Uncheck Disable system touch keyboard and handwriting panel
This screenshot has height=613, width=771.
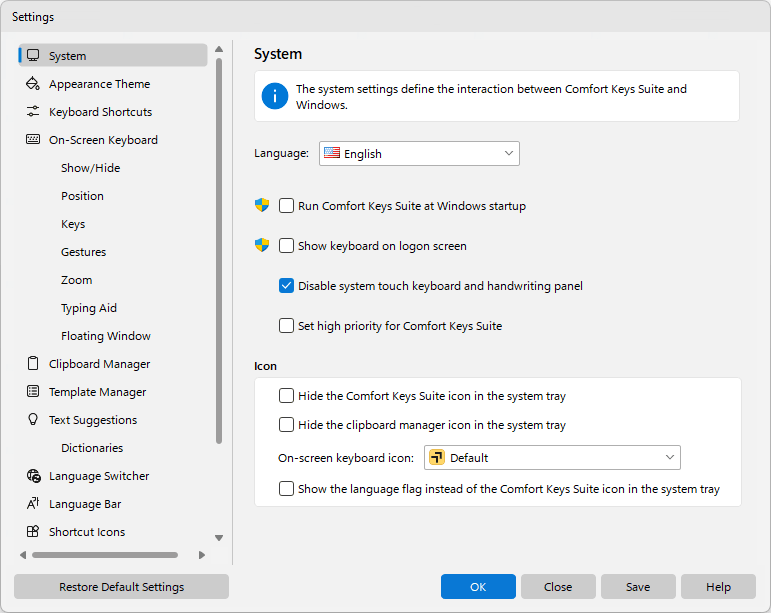coord(286,286)
